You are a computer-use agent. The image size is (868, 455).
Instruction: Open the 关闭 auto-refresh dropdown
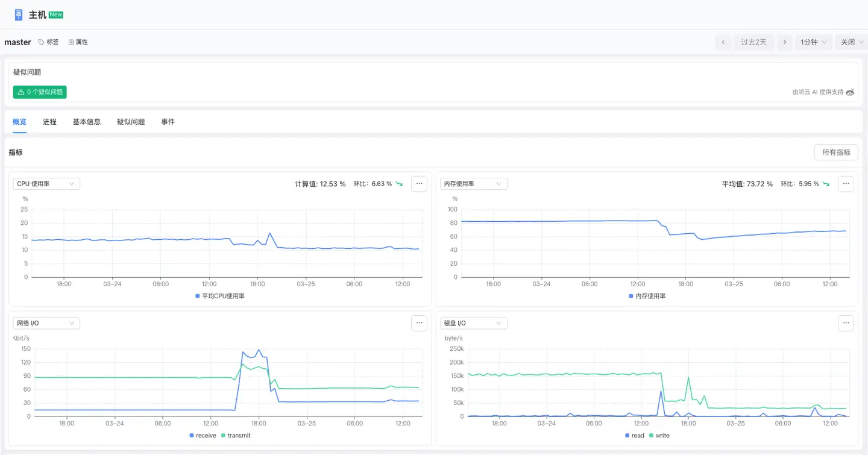pos(852,42)
